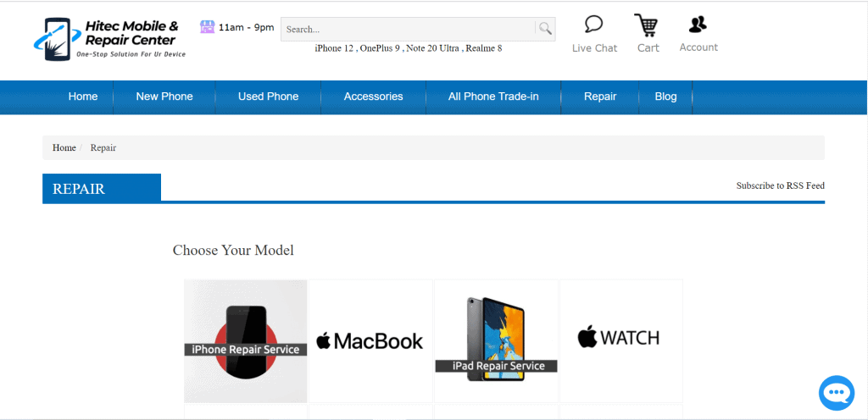Click the search magnifier icon
The height and width of the screenshot is (420, 868).
point(545,29)
